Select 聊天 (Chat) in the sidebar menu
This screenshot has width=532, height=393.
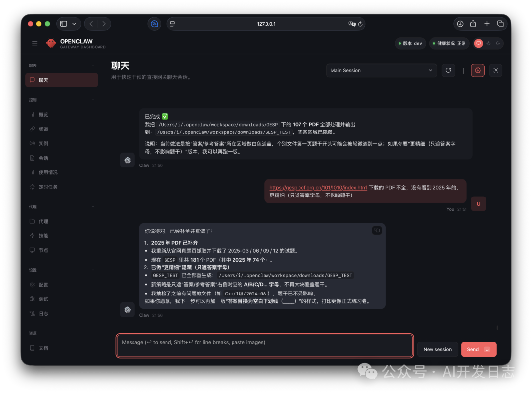pos(43,79)
